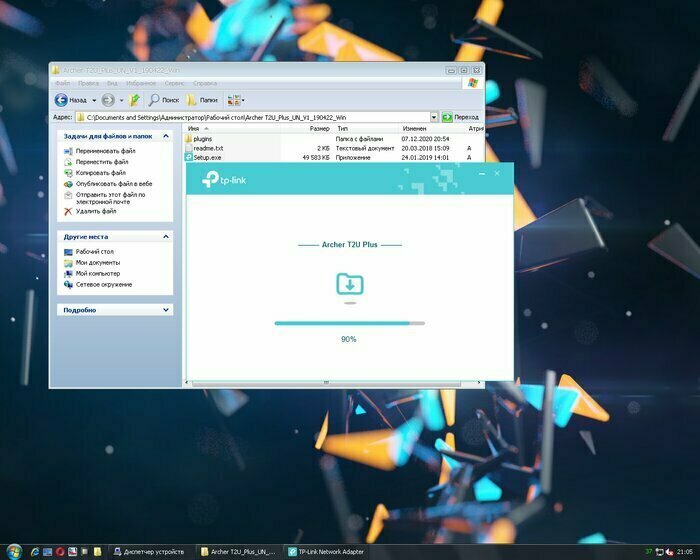Screen dimensions: 700x560
Task: Minimize the TP-Link installer window
Action: [482, 173]
